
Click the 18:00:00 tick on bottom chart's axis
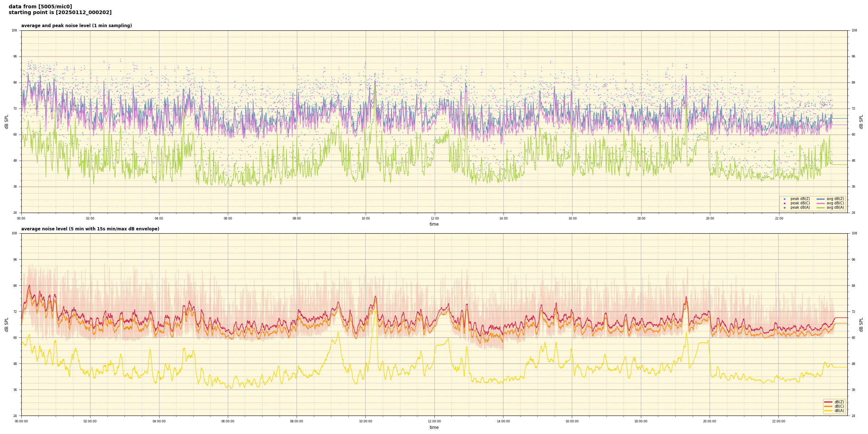tap(641, 421)
